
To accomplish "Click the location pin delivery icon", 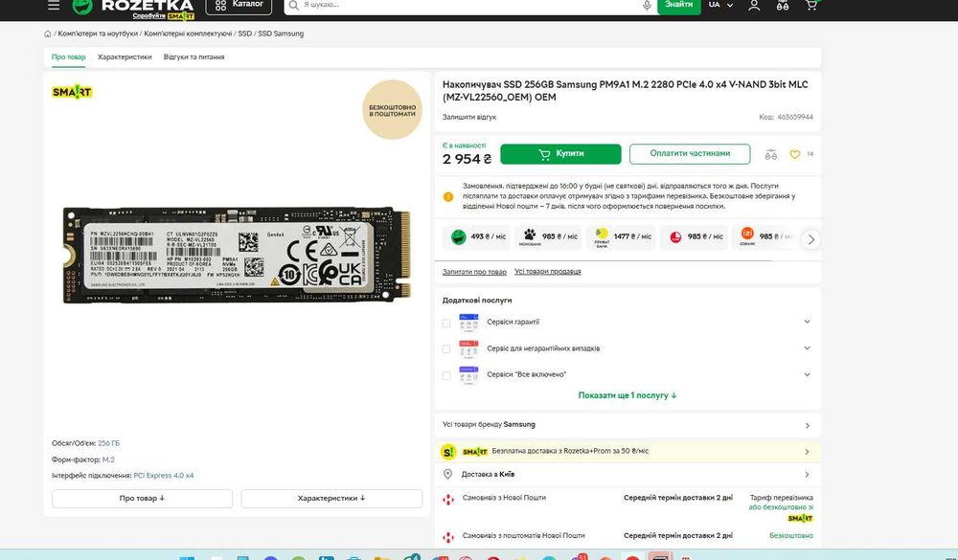I will [x=447, y=475].
